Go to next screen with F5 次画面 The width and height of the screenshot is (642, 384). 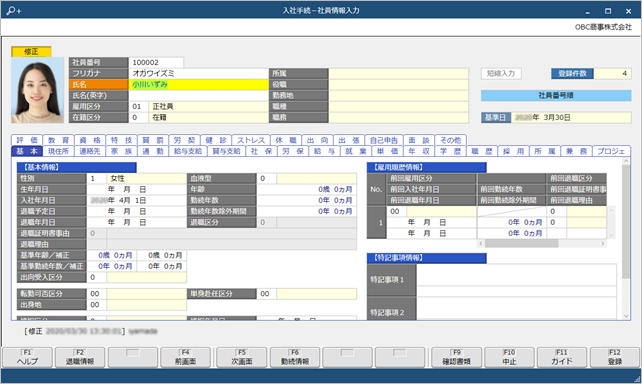click(x=242, y=357)
